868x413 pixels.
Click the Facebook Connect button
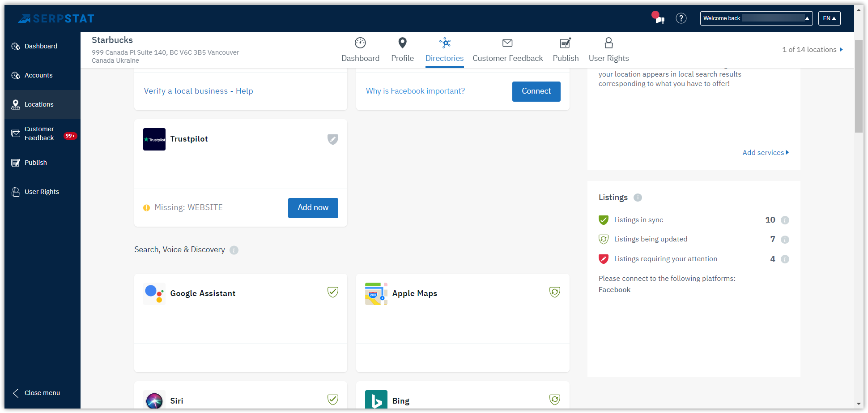(536, 91)
